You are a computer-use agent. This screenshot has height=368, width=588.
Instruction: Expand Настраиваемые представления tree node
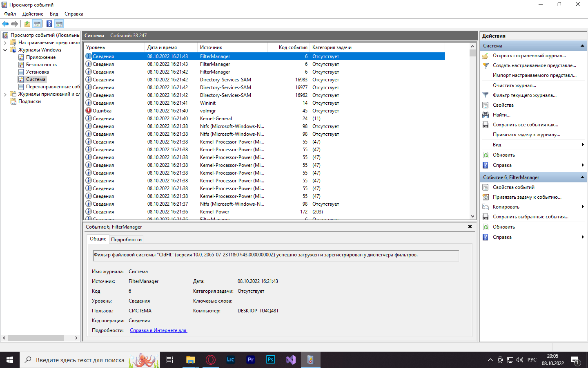[x=5, y=43]
